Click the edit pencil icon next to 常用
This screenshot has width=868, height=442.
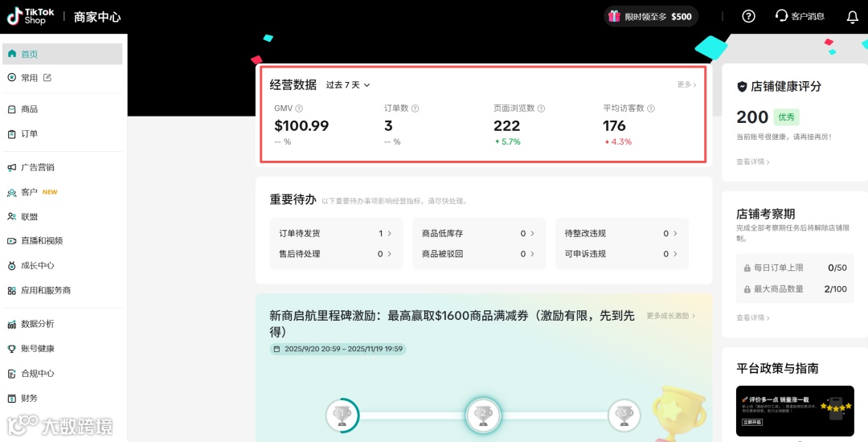[47, 77]
